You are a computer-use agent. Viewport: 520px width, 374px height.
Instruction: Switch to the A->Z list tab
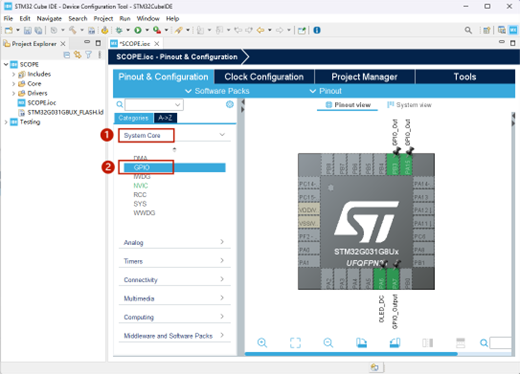click(x=165, y=118)
